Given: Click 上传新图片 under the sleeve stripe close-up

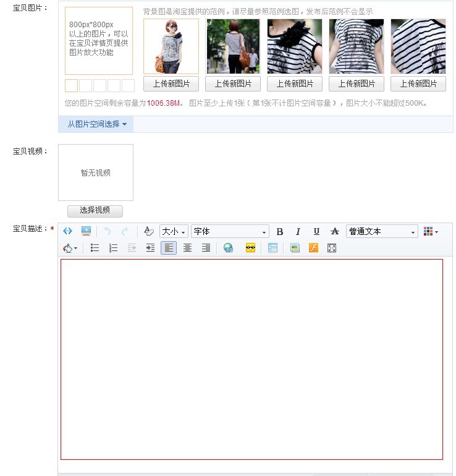Looking at the screenshot, I should [418, 84].
